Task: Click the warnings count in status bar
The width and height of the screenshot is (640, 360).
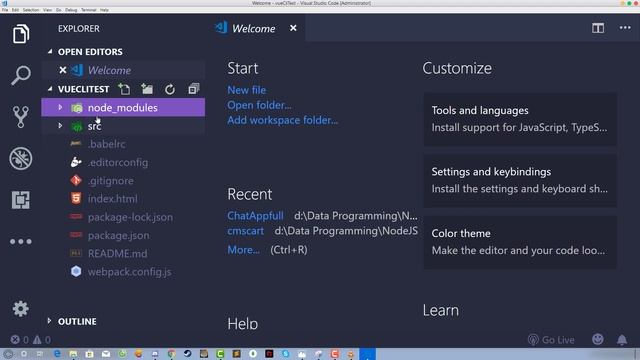Action: pos(42,340)
